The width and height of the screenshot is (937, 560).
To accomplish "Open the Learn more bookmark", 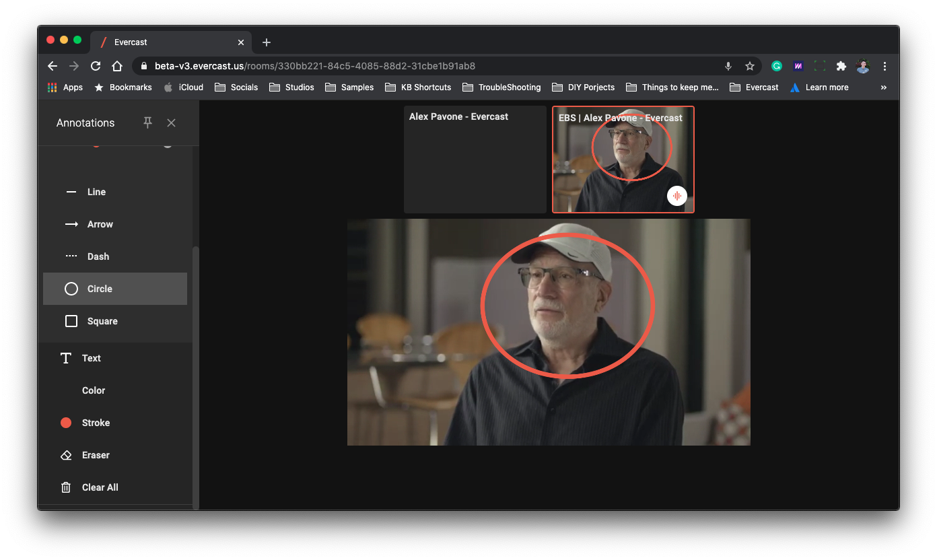I will [x=819, y=87].
